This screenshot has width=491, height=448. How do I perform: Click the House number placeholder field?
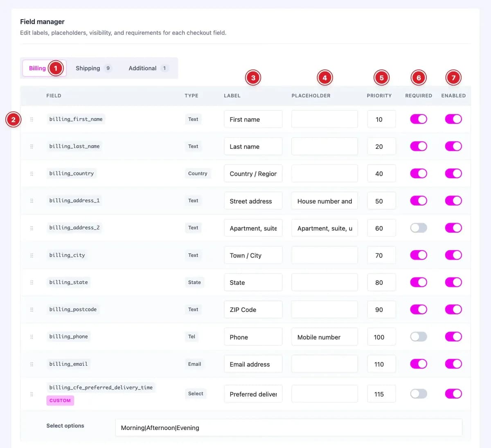click(324, 201)
